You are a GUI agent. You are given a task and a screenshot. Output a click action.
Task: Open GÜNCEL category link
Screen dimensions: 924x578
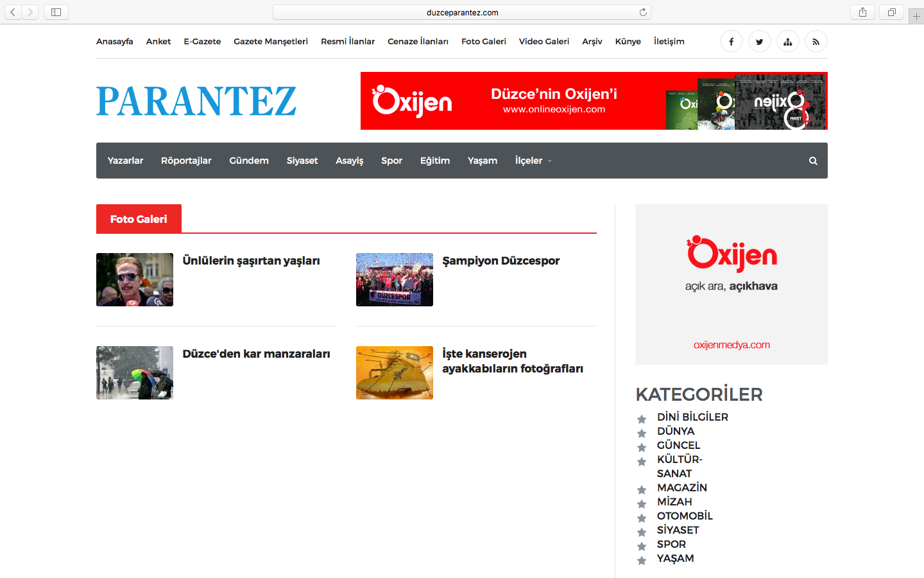point(678,445)
